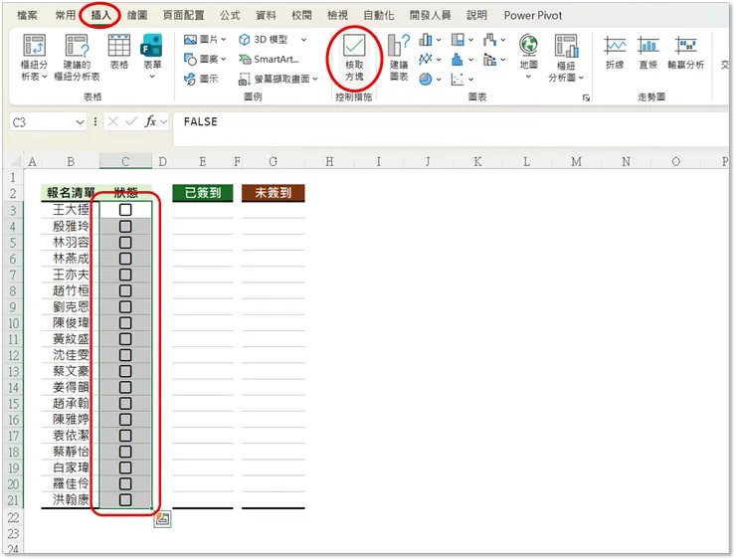This screenshot has width=736, height=560.
Task: Expand the Maps (地圖) dropdown chevron
Action: click(x=528, y=76)
